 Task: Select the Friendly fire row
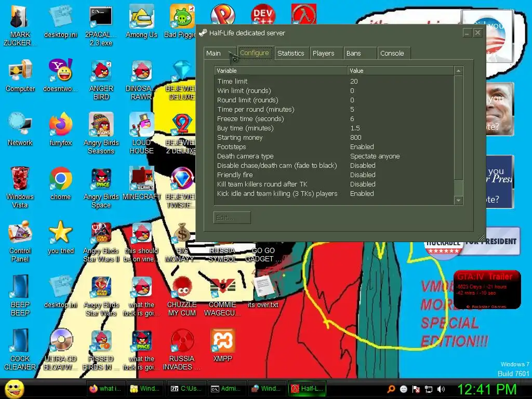(x=335, y=175)
